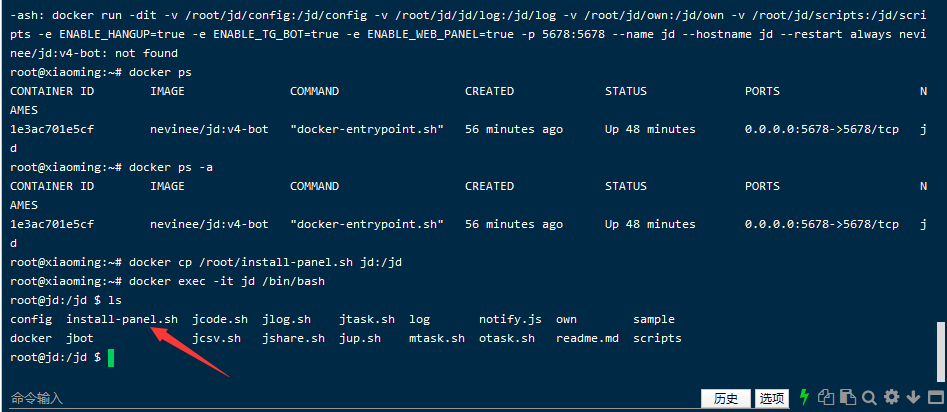This screenshot has width=947, height=412.
Task: Click the scripts directory name in the ls output
Action: 657,338
